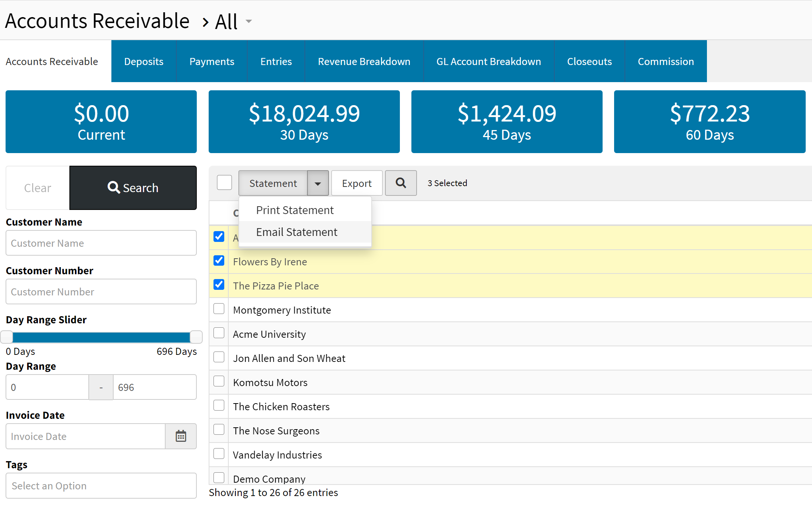
Task: Switch to the Deposits tab
Action: pos(144,61)
